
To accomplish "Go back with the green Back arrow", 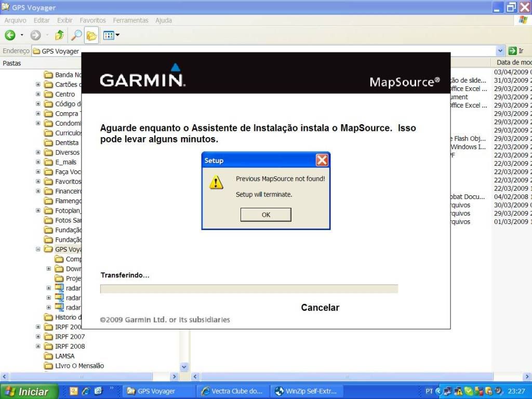I will 10,35.
